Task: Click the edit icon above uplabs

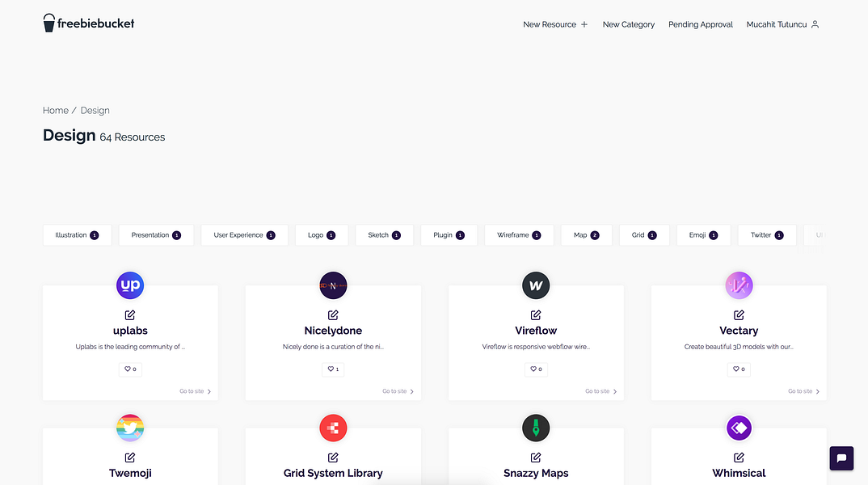Action: [x=130, y=315]
